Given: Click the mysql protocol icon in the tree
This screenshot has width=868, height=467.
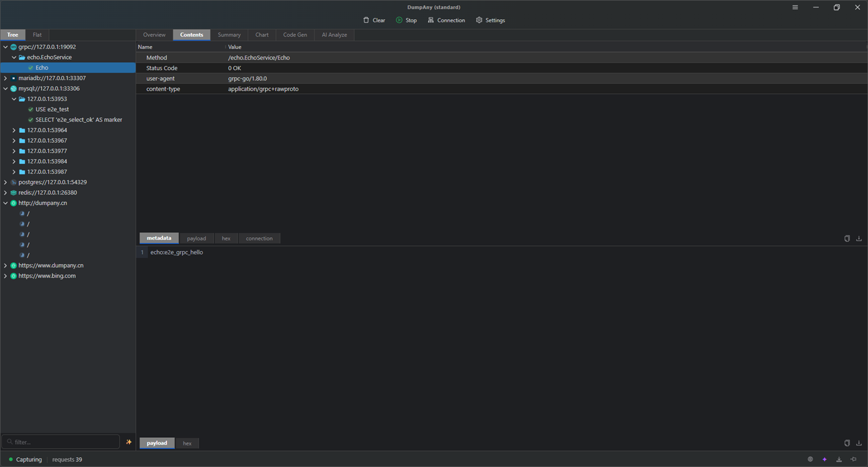Looking at the screenshot, I should tap(14, 89).
